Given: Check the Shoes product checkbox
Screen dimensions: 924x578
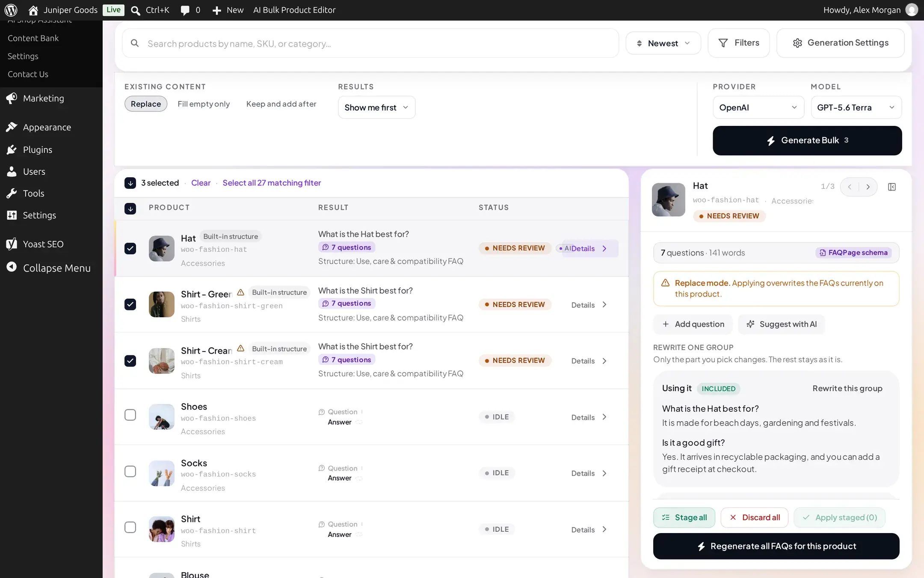Looking at the screenshot, I should (130, 415).
